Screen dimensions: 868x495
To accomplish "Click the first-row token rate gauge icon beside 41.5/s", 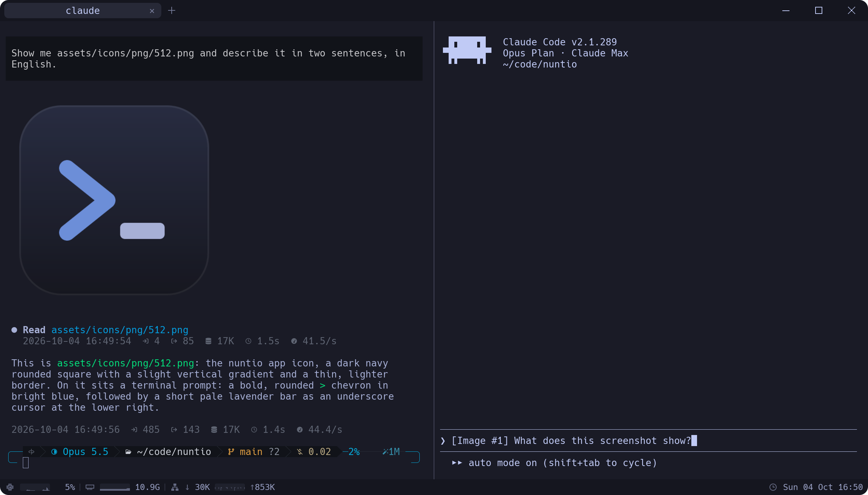I will 294,341.
